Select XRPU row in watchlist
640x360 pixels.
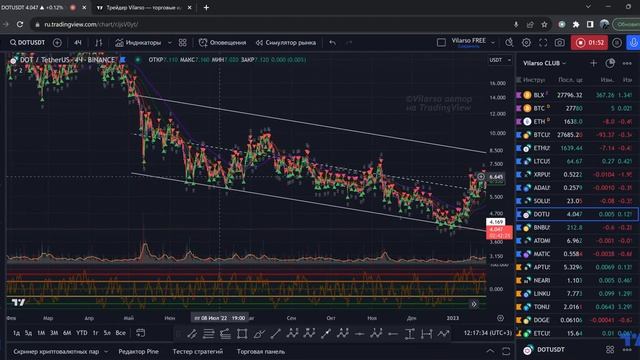point(578,174)
